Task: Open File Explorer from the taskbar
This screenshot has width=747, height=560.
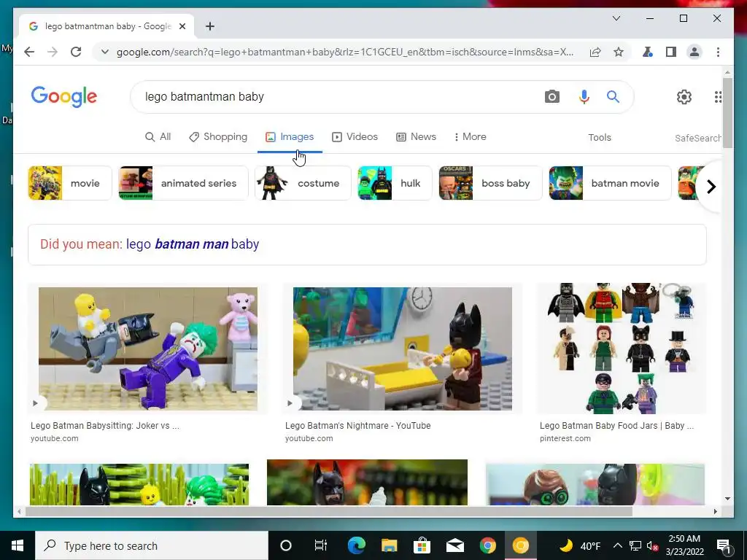Action: coord(390,545)
